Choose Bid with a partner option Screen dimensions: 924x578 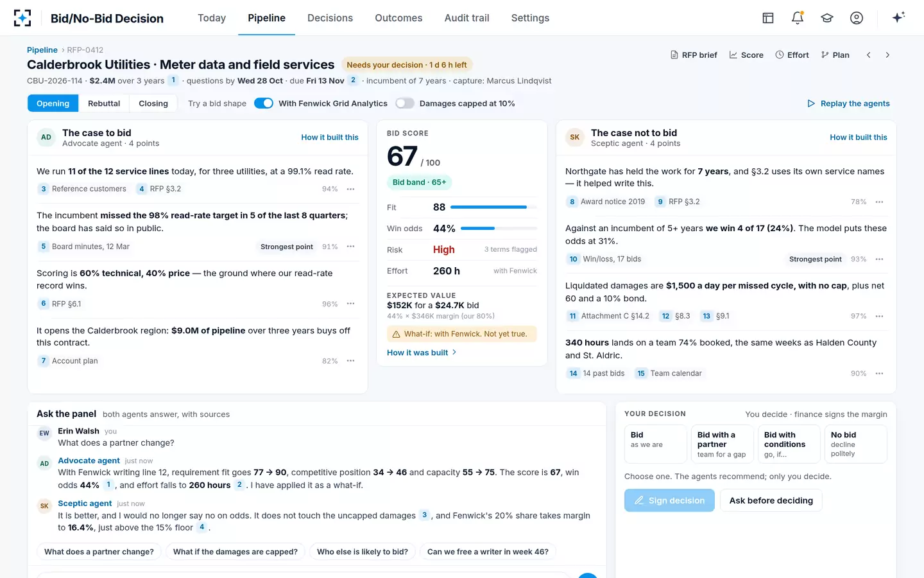pos(723,444)
